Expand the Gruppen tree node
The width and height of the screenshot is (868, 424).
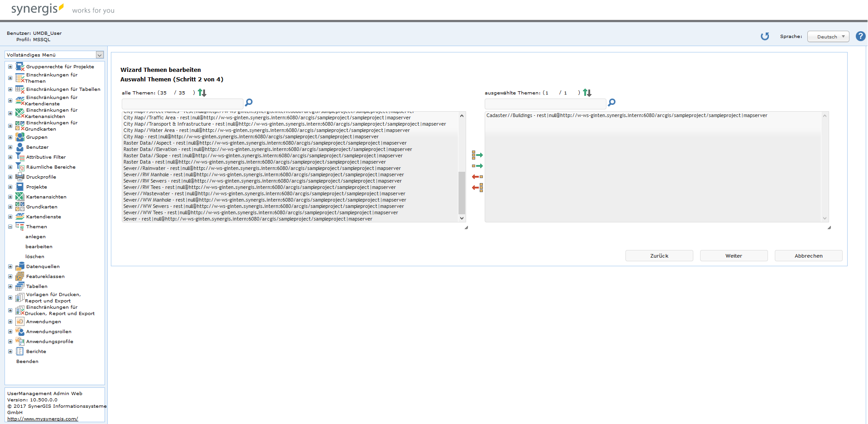[10, 137]
